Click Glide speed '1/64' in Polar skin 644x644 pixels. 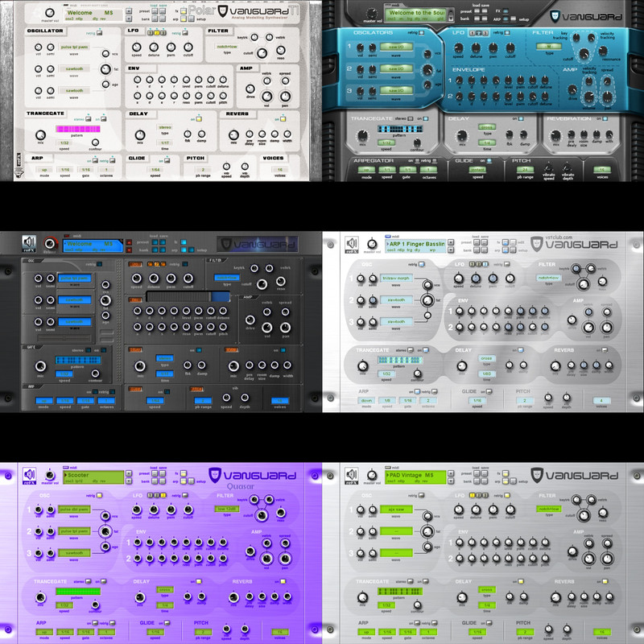click(155, 169)
